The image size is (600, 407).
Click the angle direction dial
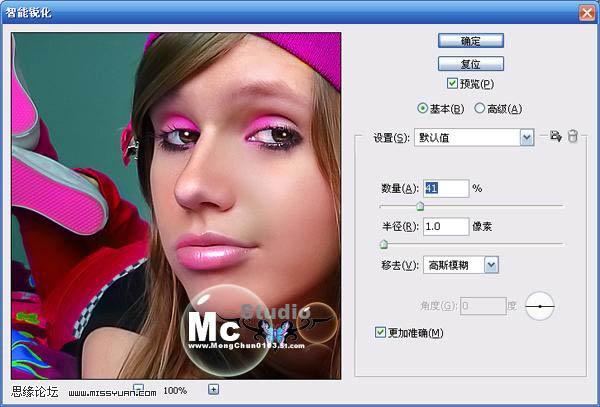(541, 304)
